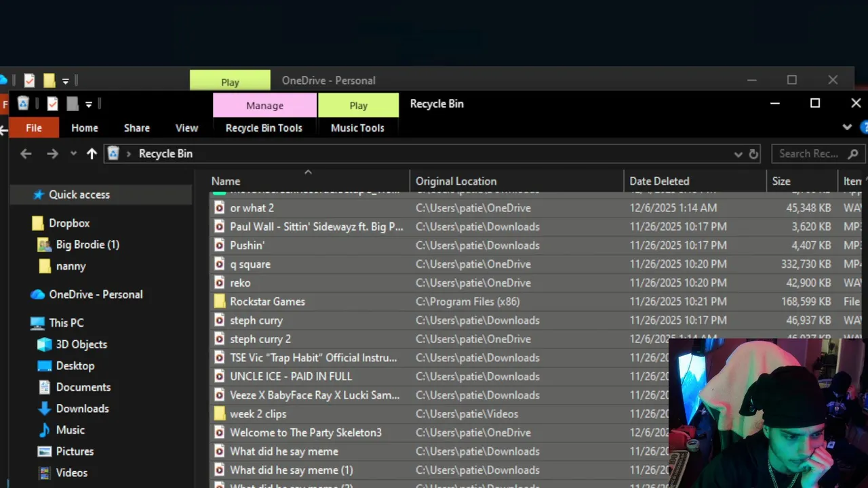The width and height of the screenshot is (868, 488).
Task: Click the media icon beside 'q square'
Action: tap(219, 264)
